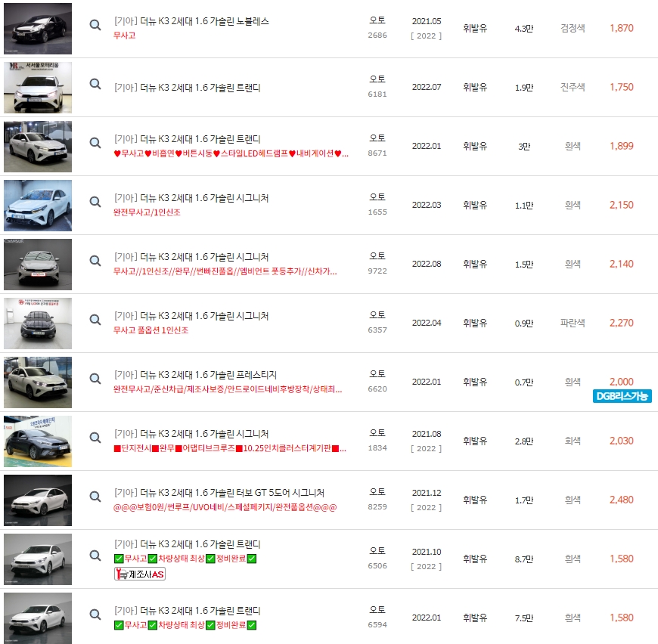This screenshot has width=658, height=644.
Task: Click 단지전시 완무 어댑티브크루즈 description
Action: click(230, 448)
